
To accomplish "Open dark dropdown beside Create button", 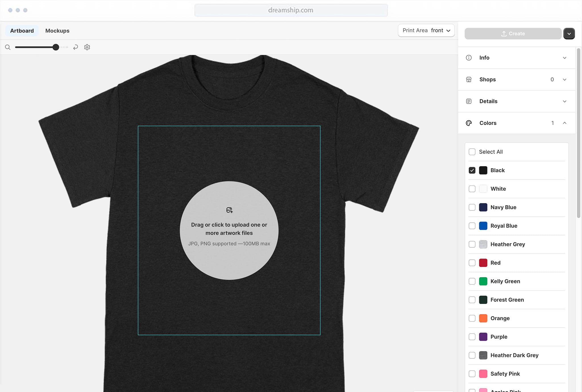I will pos(569,34).
